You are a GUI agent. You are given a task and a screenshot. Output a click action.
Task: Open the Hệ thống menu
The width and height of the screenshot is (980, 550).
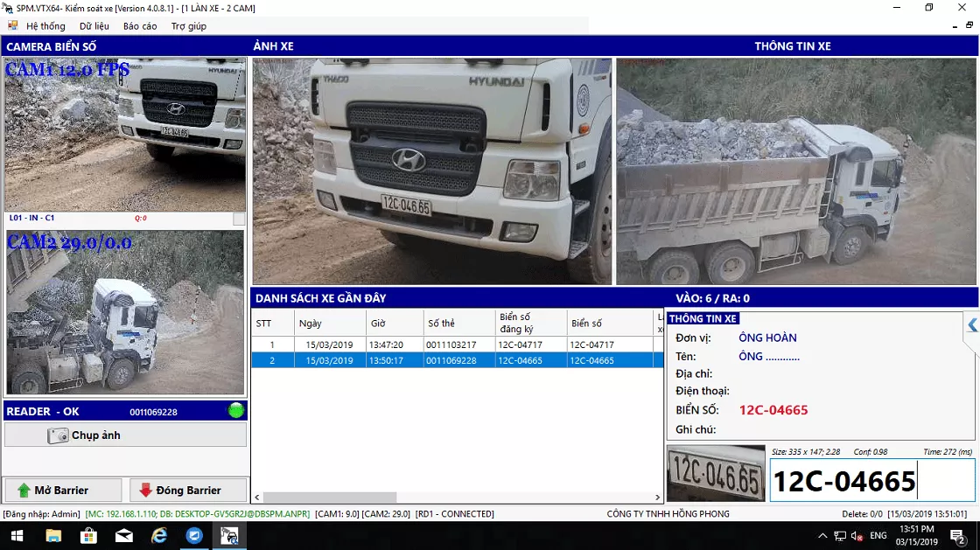(45, 26)
